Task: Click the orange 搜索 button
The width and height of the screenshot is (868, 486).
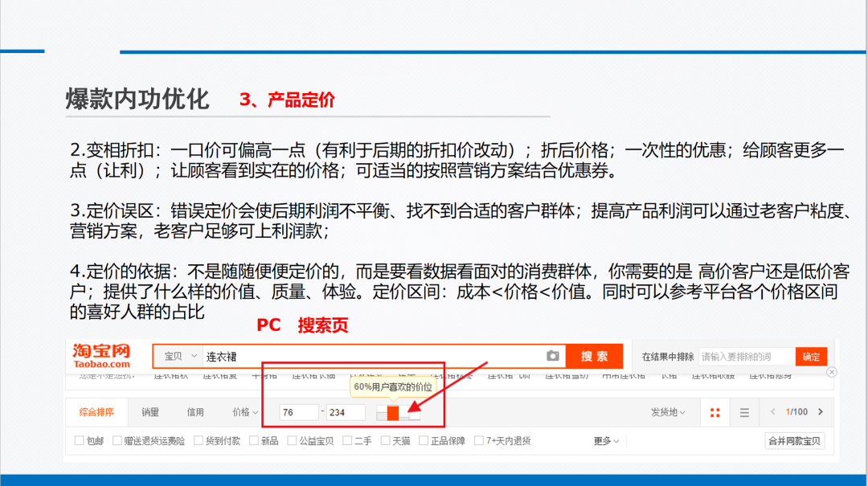Action: (x=595, y=357)
